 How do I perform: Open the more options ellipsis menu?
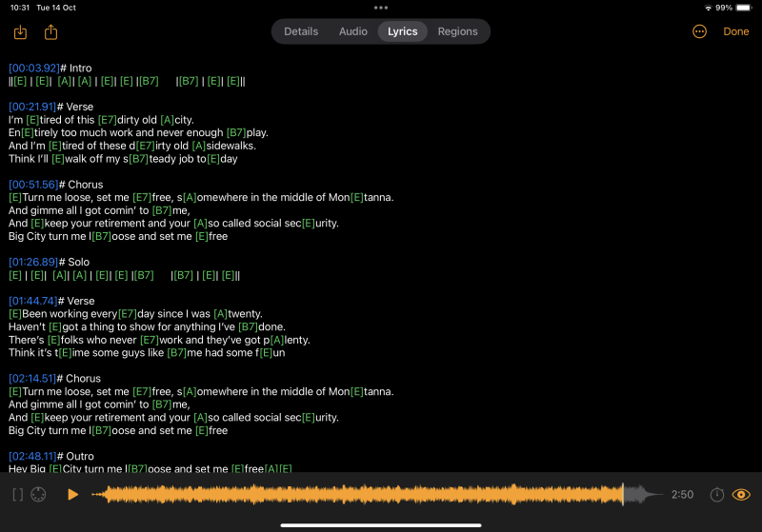click(699, 31)
